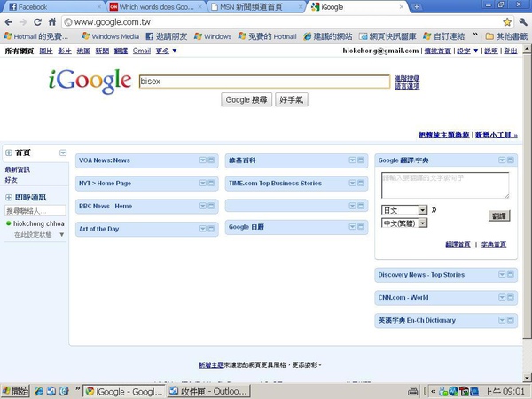The height and width of the screenshot is (399, 532).
Task: Open the 首頁 tab dropdown arrow
Action: [63, 153]
